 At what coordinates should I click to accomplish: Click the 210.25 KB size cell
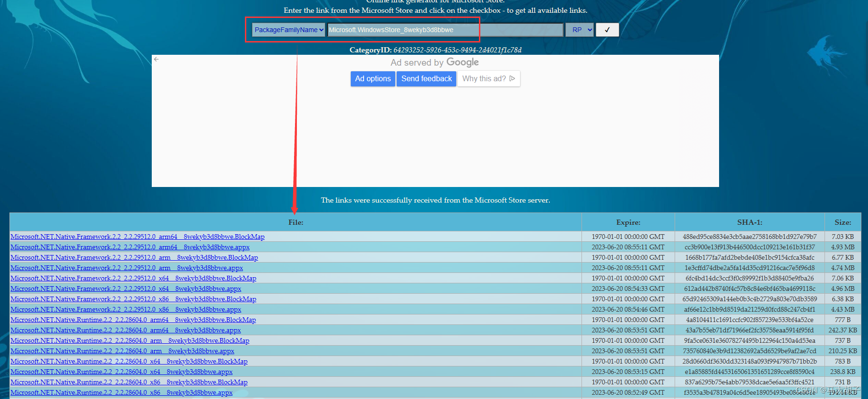pos(843,351)
